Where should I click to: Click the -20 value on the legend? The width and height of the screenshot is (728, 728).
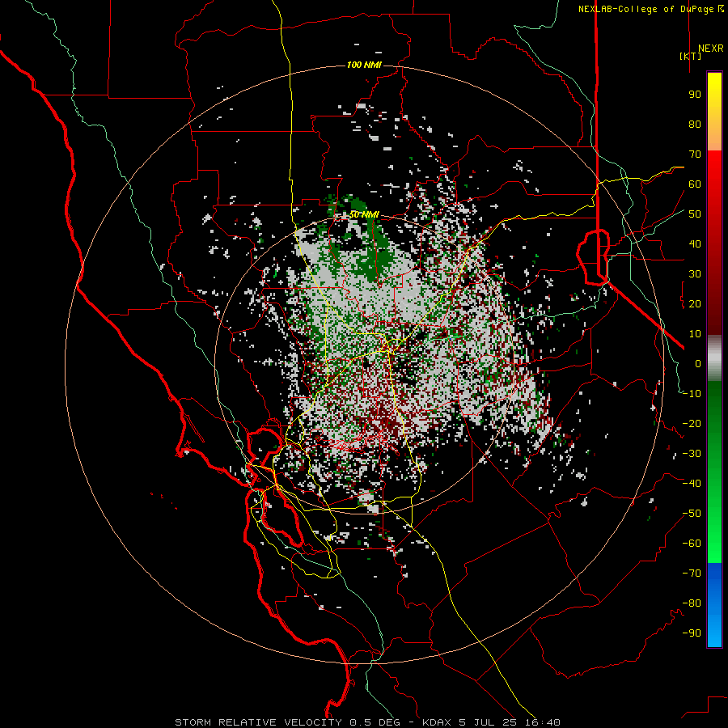(692, 423)
